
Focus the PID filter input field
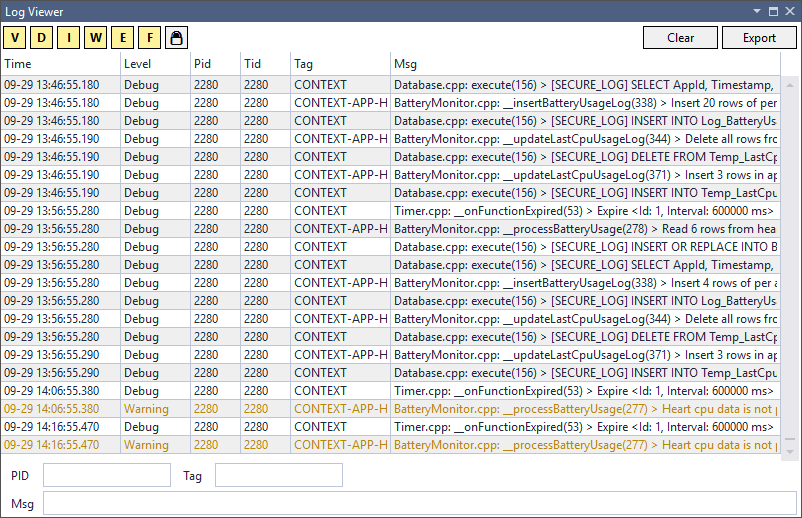tap(106, 475)
